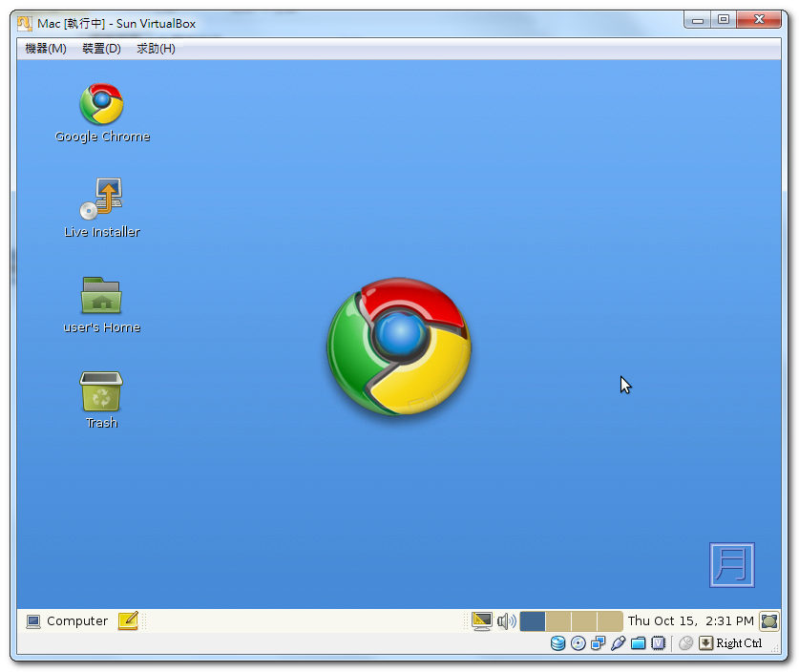Viewport: 799px width, 672px height.
Task: Open the 機器(M) menu
Action: 45,49
